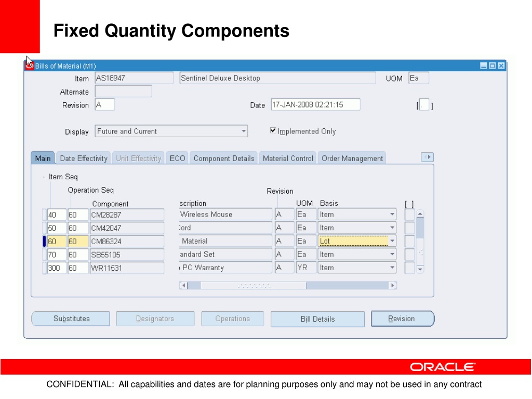Click the Designators button
Screen dimensions: 532x399
click(155, 318)
